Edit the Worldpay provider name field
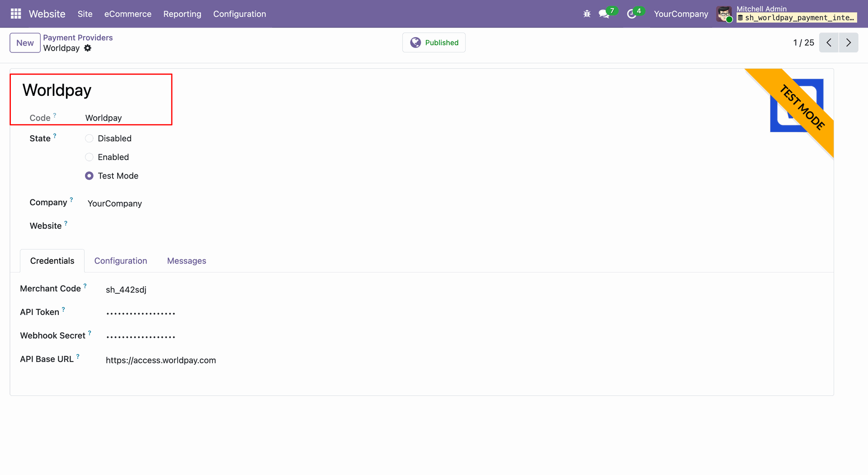This screenshot has height=475, width=868. point(57,90)
